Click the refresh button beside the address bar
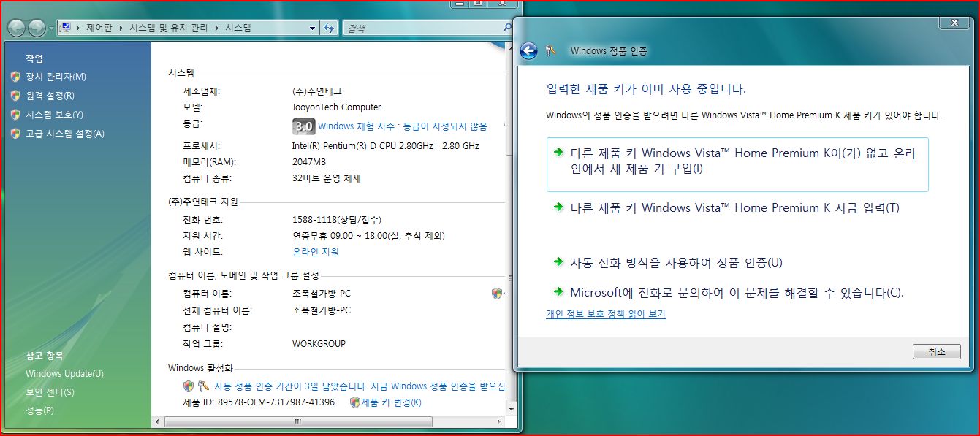The image size is (980, 436). [329, 28]
